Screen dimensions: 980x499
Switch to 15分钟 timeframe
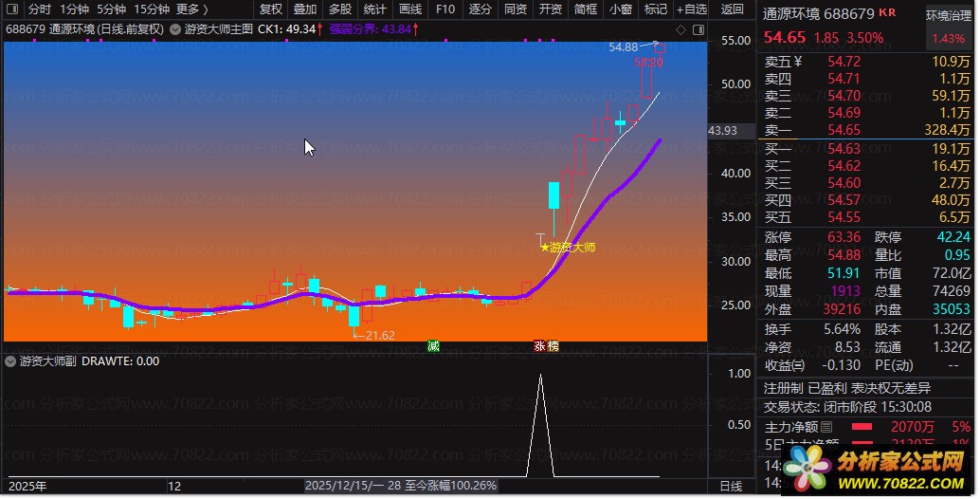pyautogui.click(x=152, y=9)
